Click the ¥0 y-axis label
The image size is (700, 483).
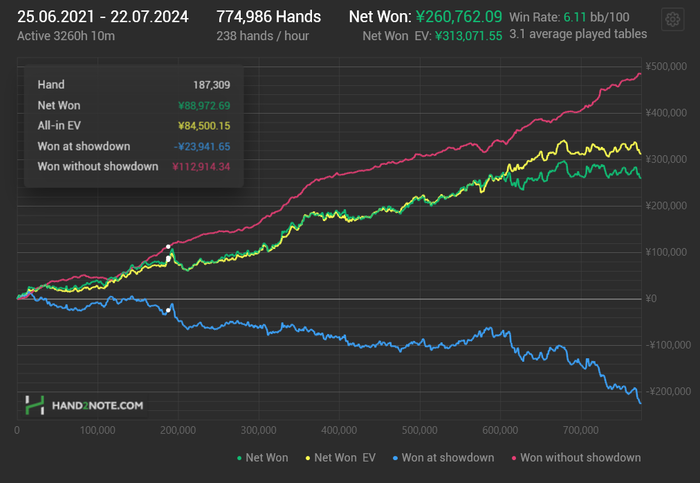click(x=651, y=299)
